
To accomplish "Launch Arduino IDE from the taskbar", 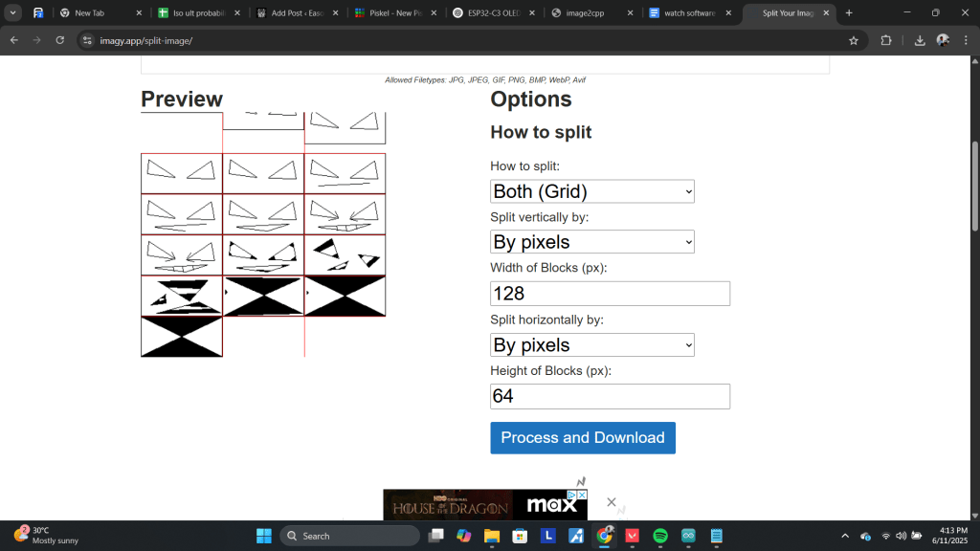I will [x=687, y=536].
